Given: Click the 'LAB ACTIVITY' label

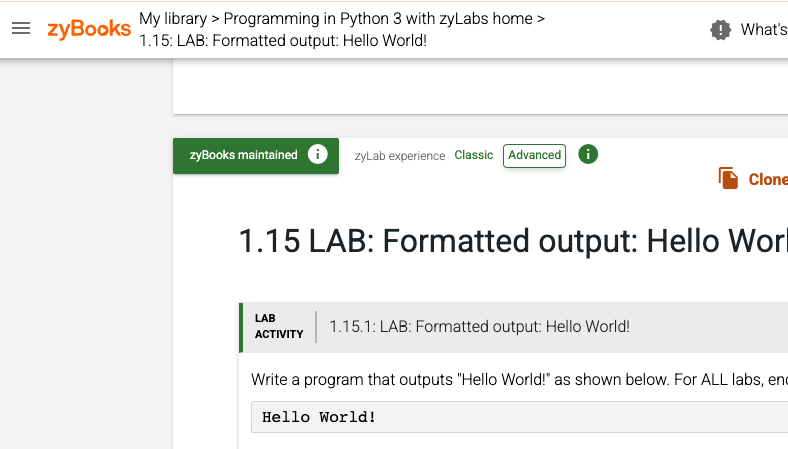Looking at the screenshot, I should (x=279, y=326).
